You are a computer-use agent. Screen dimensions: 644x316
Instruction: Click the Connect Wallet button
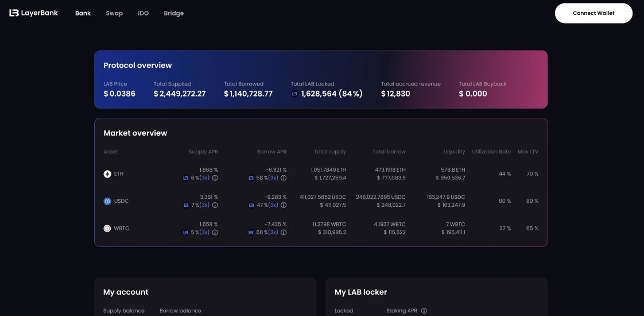[x=593, y=13]
